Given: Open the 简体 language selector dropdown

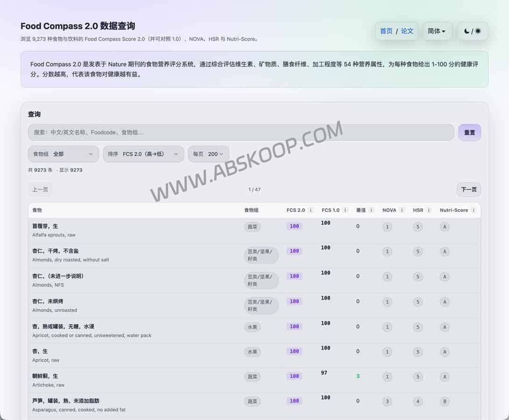Looking at the screenshot, I should [437, 31].
